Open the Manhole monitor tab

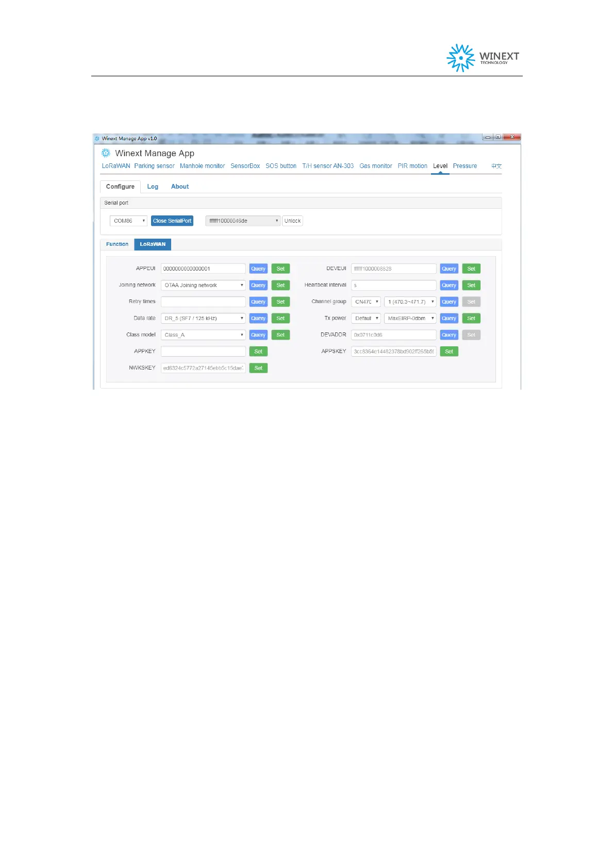[x=202, y=166]
